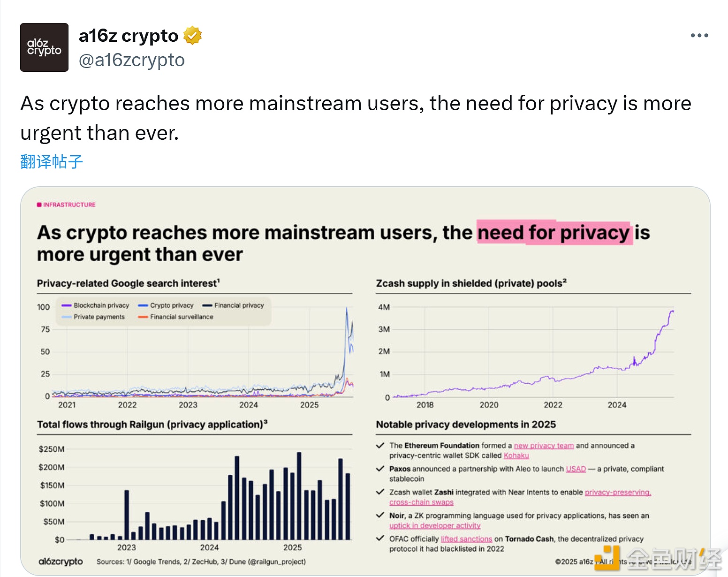Click the USAD hyperlink
Screen dimensions: 728x577
(576, 469)
